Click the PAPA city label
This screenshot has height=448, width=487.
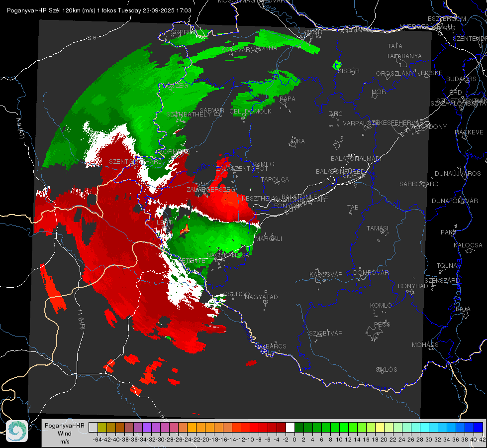[x=288, y=99]
